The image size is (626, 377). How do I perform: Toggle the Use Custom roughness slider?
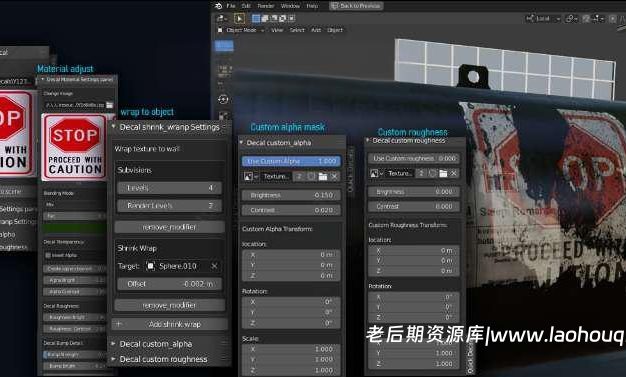pos(414,159)
